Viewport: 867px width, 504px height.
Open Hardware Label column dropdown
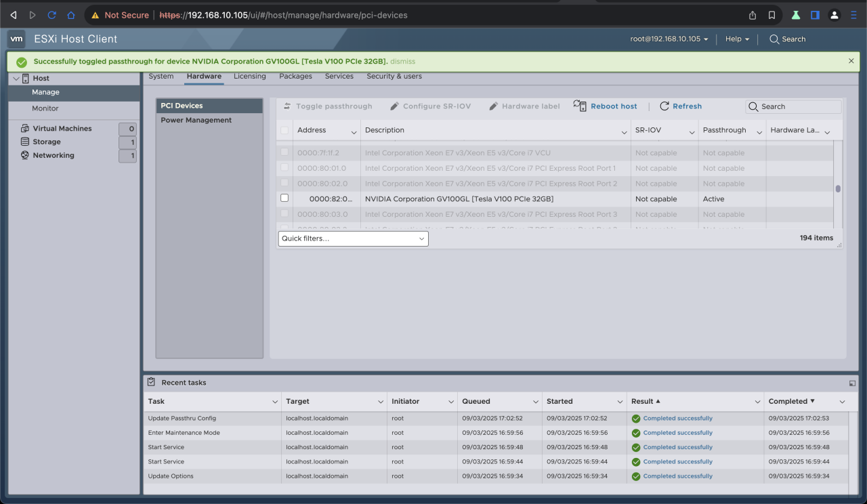(x=827, y=131)
